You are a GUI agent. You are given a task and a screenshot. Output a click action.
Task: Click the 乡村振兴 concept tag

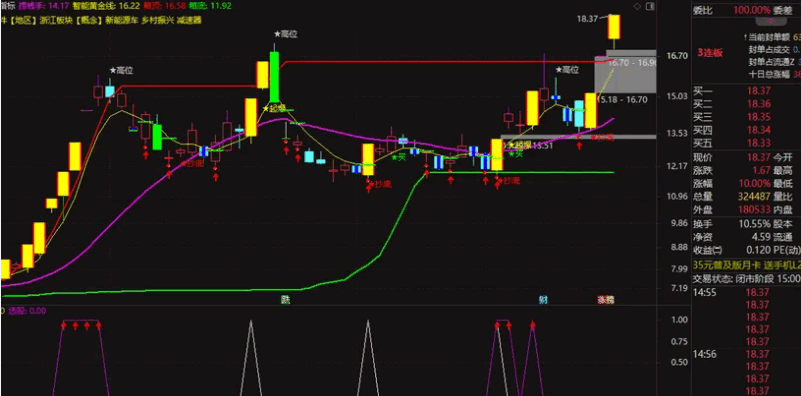point(157,20)
